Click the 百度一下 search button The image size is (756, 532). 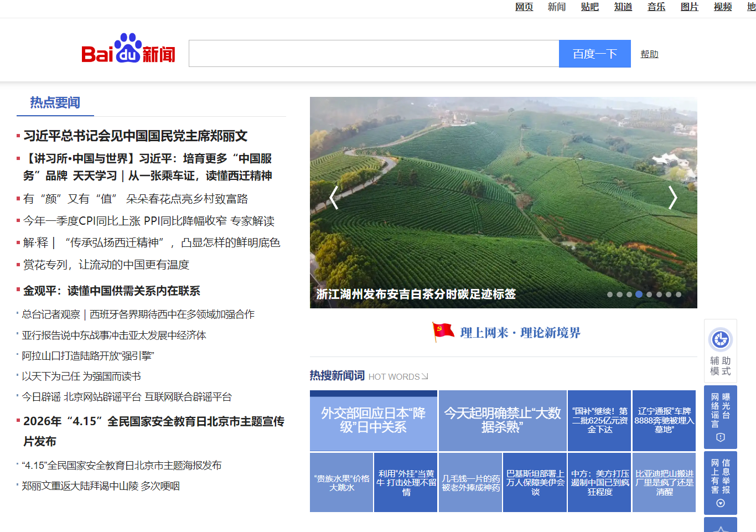594,54
